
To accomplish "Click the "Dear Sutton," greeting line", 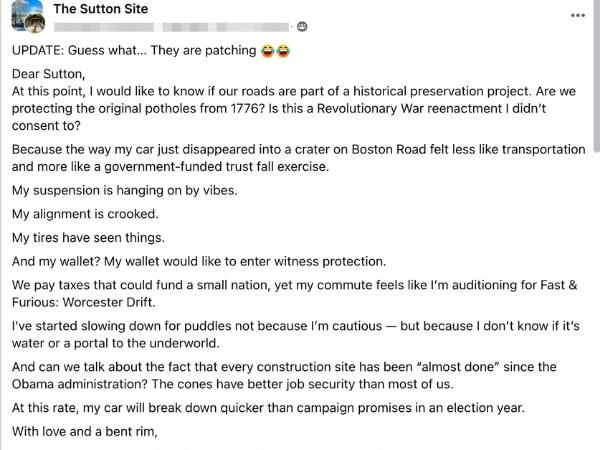I will click(48, 74).
